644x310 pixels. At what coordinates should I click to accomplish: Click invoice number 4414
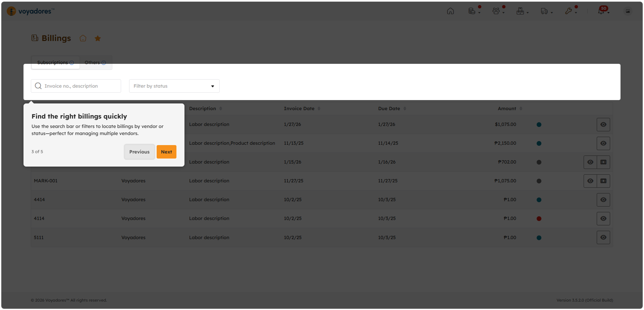pyautogui.click(x=39, y=200)
